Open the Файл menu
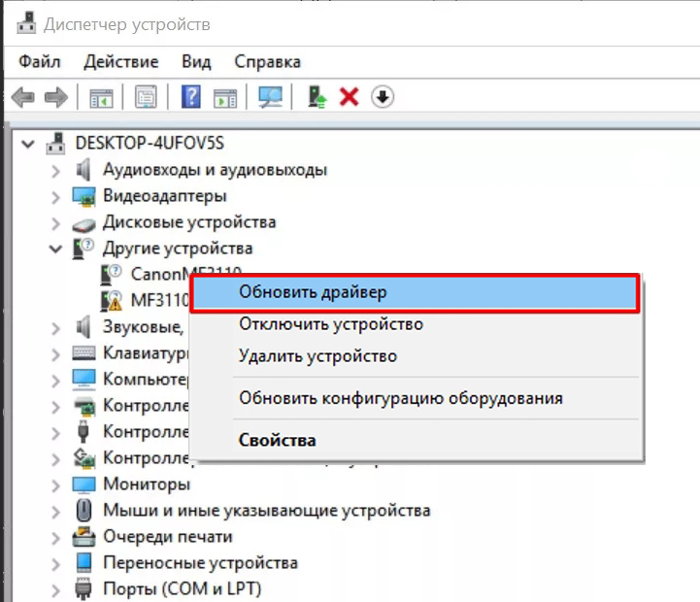The height and width of the screenshot is (602, 700). click(x=39, y=61)
